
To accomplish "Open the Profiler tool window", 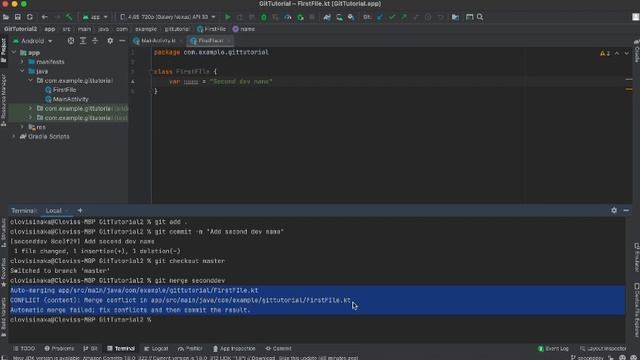I will tap(190, 349).
